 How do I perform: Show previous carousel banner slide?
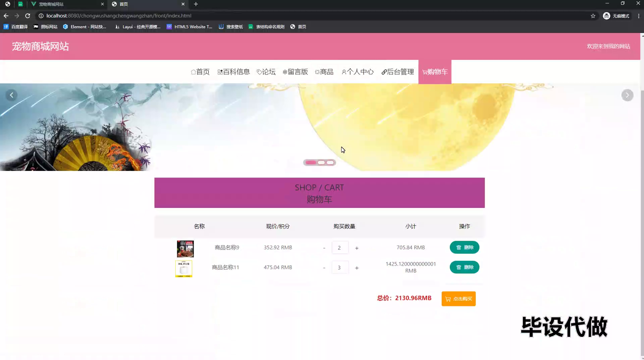click(x=11, y=95)
